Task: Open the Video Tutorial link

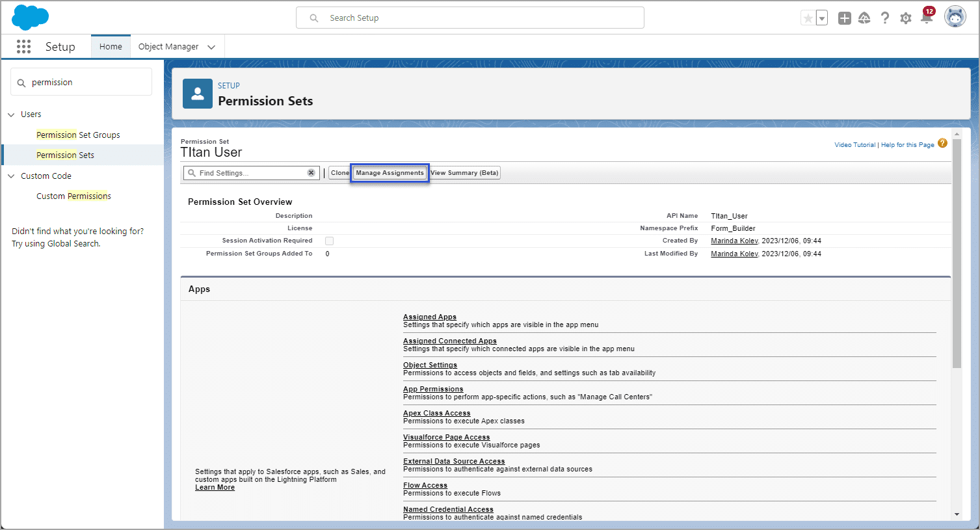Action: [x=854, y=144]
